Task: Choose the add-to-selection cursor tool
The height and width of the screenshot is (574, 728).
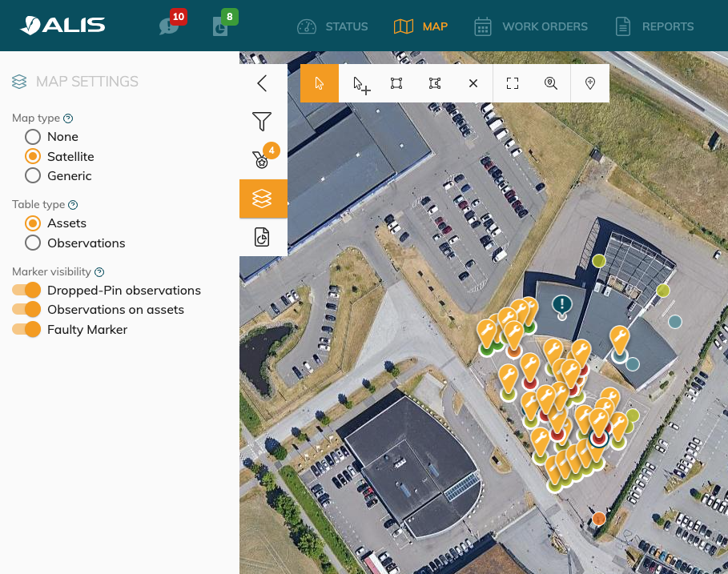Action: 361,83
